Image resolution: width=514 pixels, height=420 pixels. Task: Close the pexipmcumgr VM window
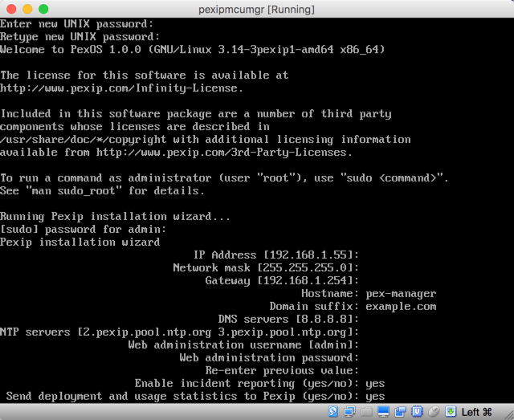[10, 9]
